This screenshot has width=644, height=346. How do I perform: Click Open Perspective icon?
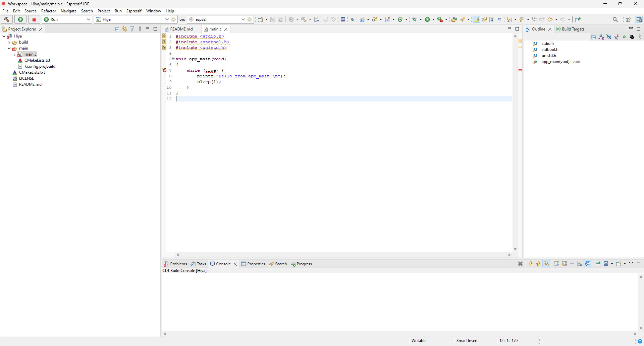click(628, 19)
